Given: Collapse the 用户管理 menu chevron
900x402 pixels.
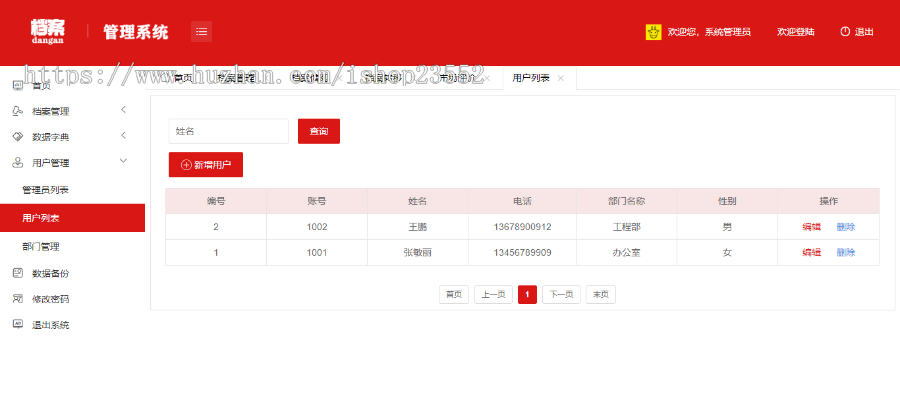Looking at the screenshot, I should tap(123, 162).
